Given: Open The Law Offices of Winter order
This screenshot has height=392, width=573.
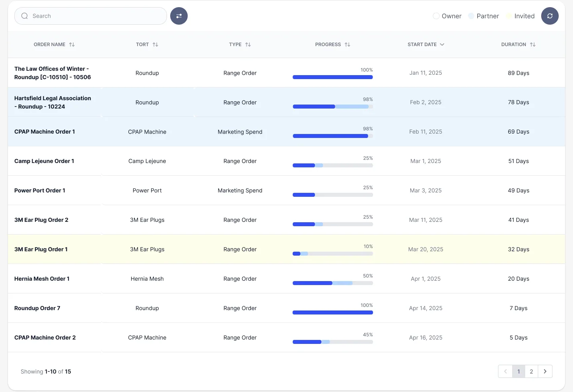Looking at the screenshot, I should tap(52, 73).
